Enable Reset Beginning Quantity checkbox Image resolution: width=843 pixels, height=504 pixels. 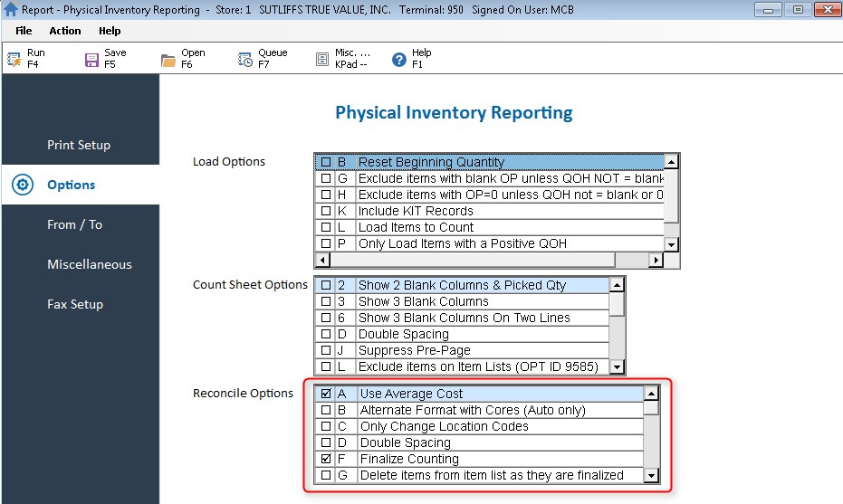click(326, 162)
